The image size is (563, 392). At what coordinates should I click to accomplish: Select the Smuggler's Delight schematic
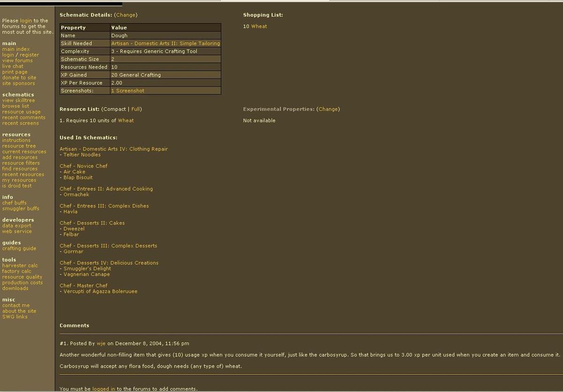pos(87,269)
